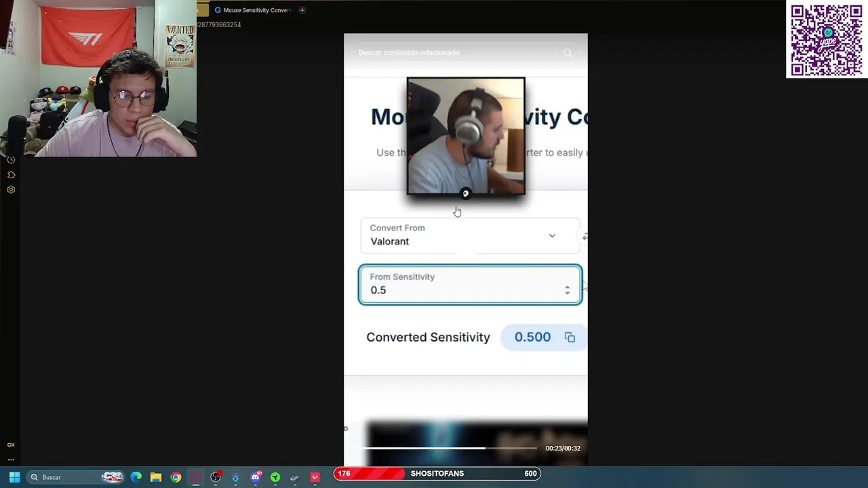Click into the From Sensitivity input field
868x488 pixels.
pyautogui.click(x=470, y=285)
